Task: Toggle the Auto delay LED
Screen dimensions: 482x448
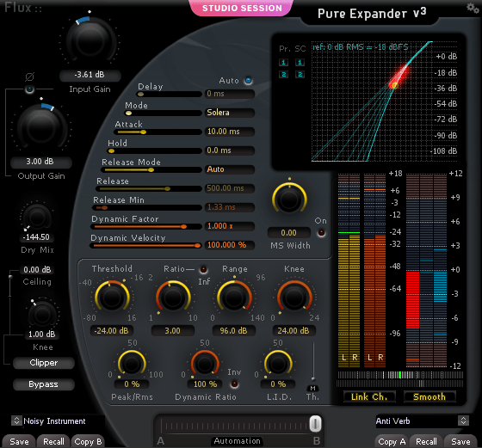Action: point(249,81)
